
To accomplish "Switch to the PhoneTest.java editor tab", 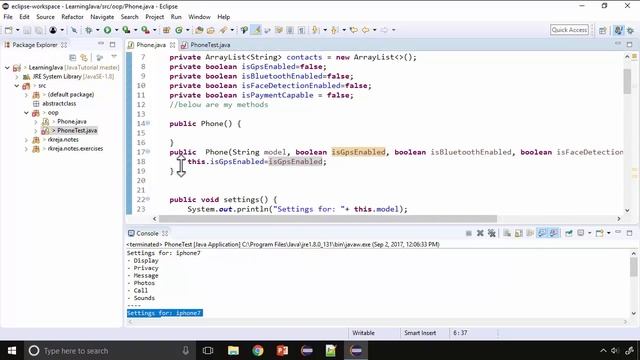I will 206,45.
